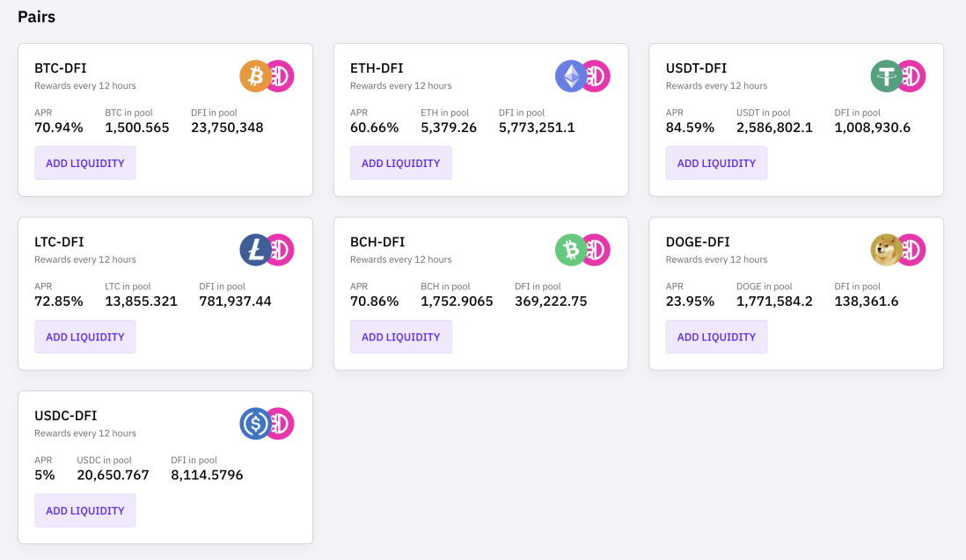Select the USDT-DFI pair title
966x560 pixels.
coord(696,69)
